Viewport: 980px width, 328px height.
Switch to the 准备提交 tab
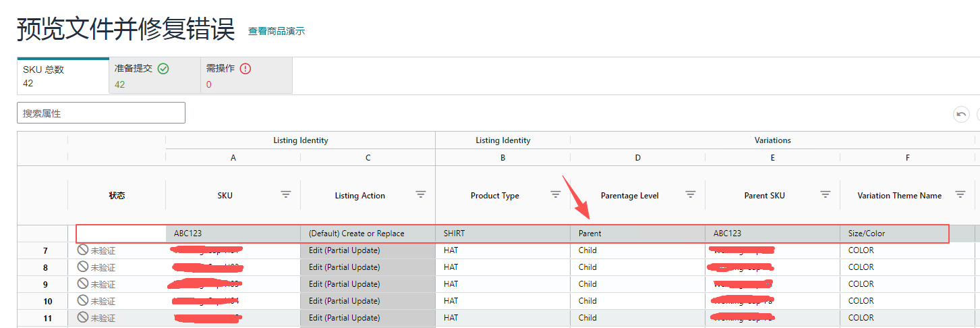click(x=154, y=76)
